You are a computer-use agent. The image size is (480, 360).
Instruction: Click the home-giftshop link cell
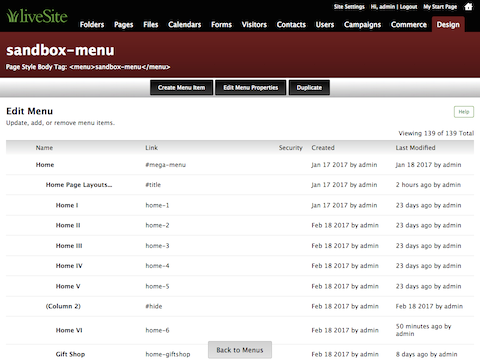[168, 354]
